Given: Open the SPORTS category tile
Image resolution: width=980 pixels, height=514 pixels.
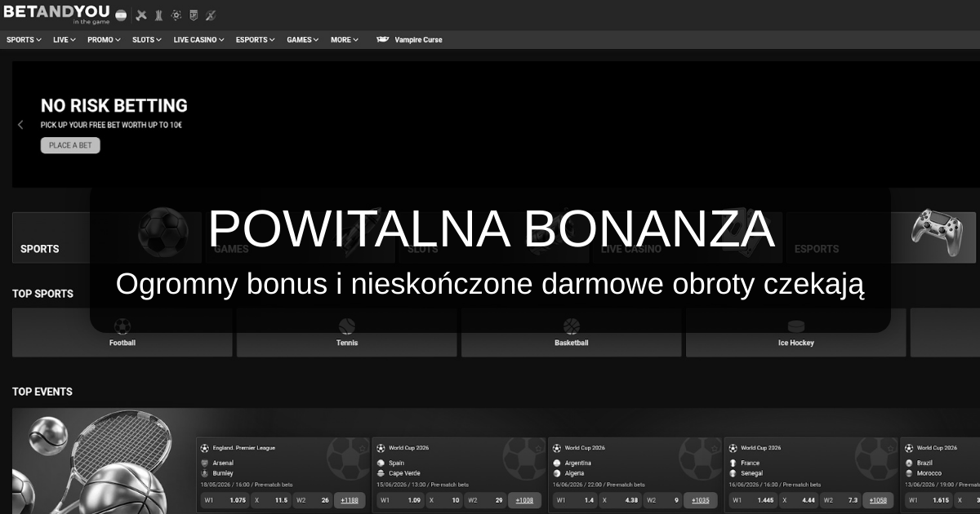Looking at the screenshot, I should pos(106,237).
